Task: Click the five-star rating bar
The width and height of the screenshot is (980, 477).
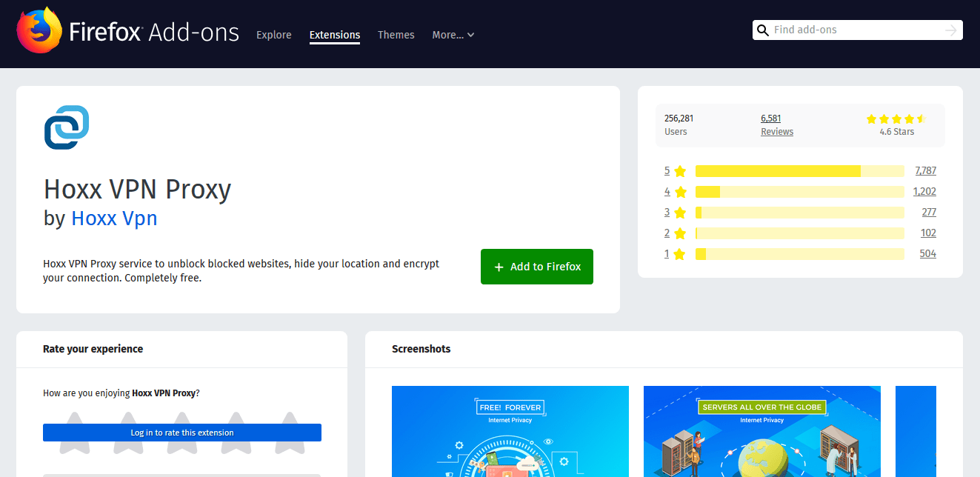Action: (800, 171)
